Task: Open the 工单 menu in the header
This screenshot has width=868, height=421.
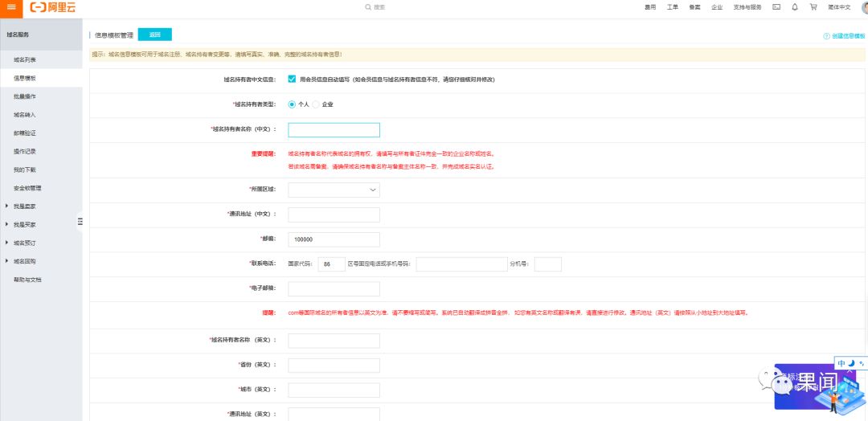Action: point(673,7)
